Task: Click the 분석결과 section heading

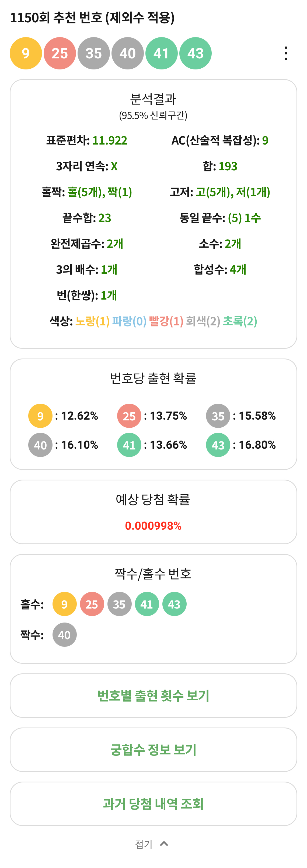Action: pos(153,99)
